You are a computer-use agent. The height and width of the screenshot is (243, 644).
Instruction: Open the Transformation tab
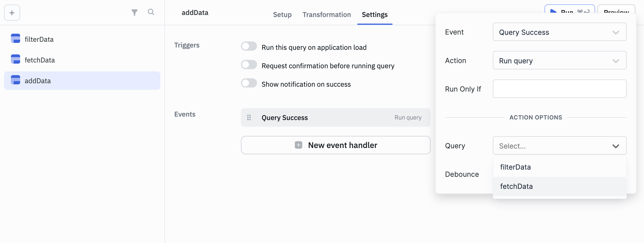[x=327, y=15]
